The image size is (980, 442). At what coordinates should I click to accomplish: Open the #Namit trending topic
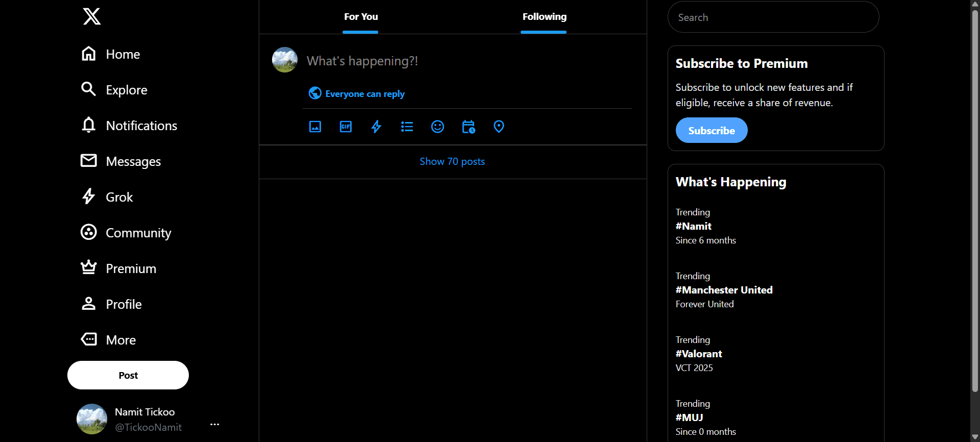pyautogui.click(x=694, y=226)
